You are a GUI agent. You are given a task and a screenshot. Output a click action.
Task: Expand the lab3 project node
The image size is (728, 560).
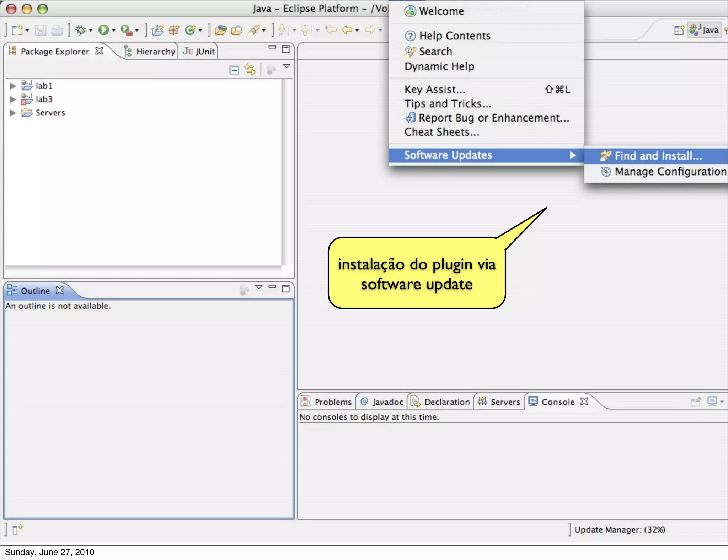(13, 99)
